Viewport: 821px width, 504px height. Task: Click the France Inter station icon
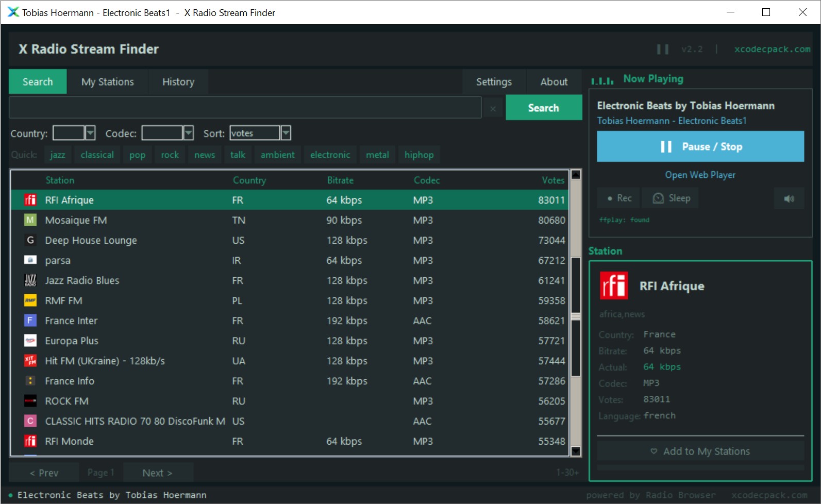coord(30,321)
